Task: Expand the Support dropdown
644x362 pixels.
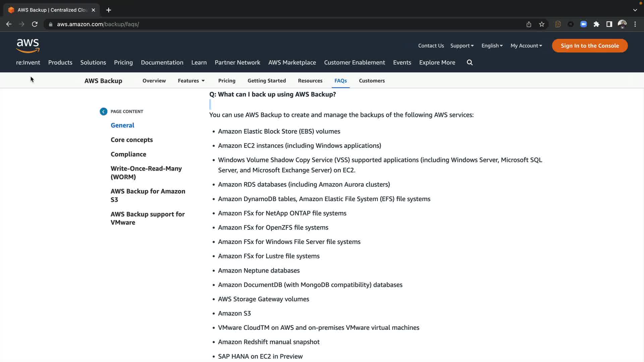Action: pos(462,46)
